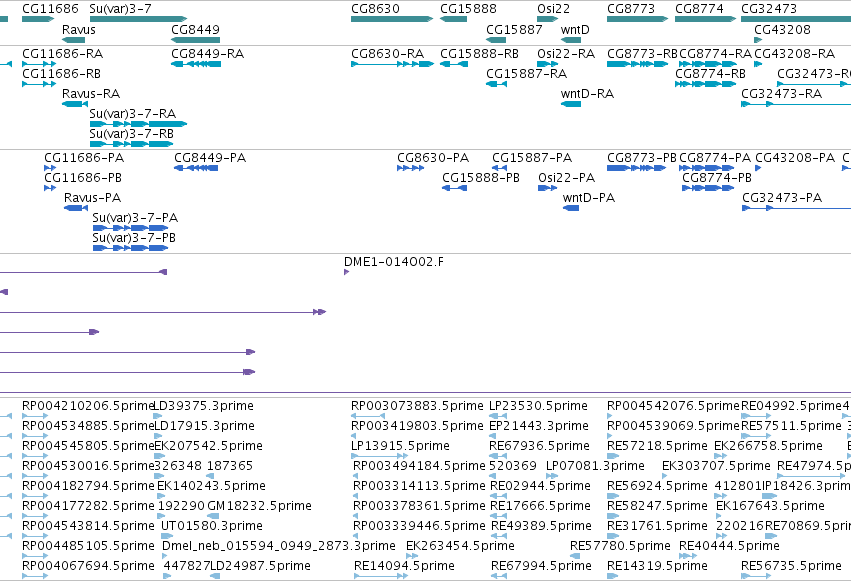Click the CG8449 gene feature
851x581 pixels.
195,40
